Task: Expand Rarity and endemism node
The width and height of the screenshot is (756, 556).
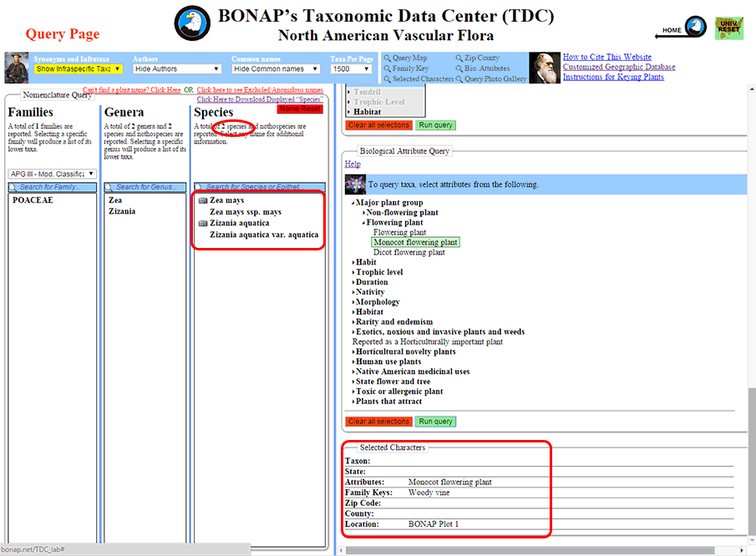Action: coord(393,322)
